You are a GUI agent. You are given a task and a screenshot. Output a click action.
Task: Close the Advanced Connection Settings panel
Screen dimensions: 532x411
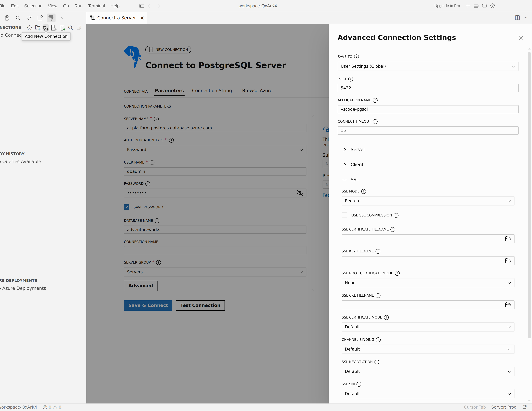[x=521, y=38]
